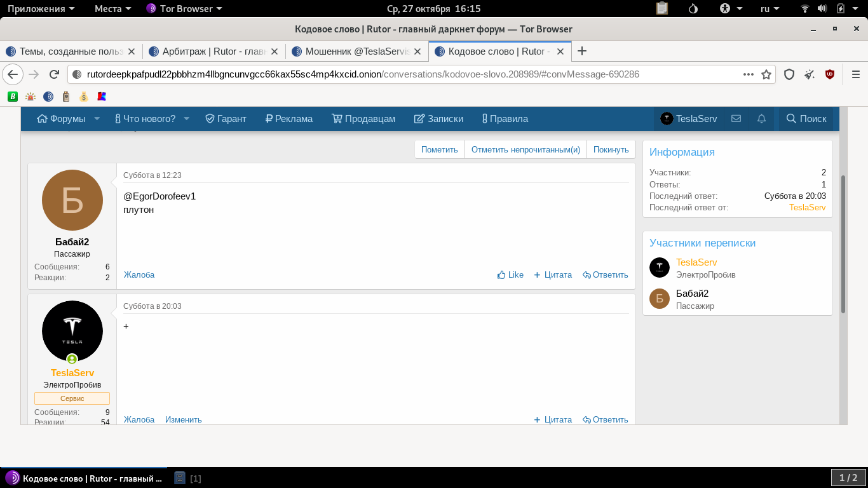Open the conversations envelope icon
This screenshot has height=488, width=868.
click(x=736, y=119)
